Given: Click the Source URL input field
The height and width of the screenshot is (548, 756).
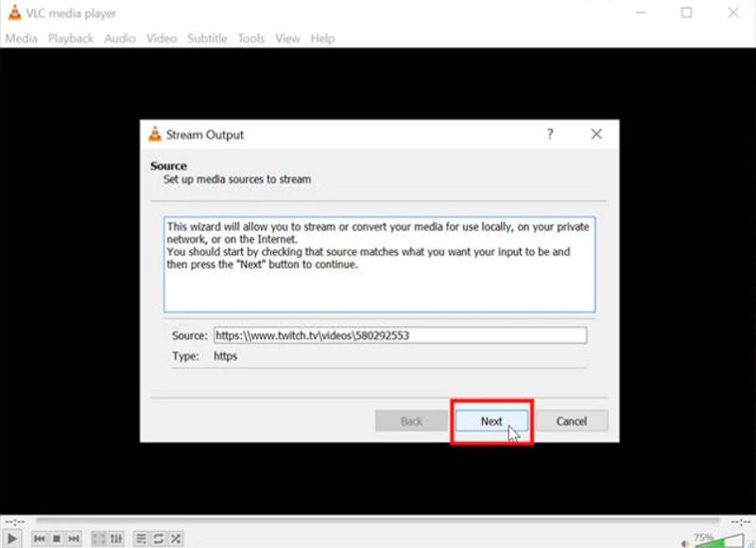Looking at the screenshot, I should tap(397, 334).
